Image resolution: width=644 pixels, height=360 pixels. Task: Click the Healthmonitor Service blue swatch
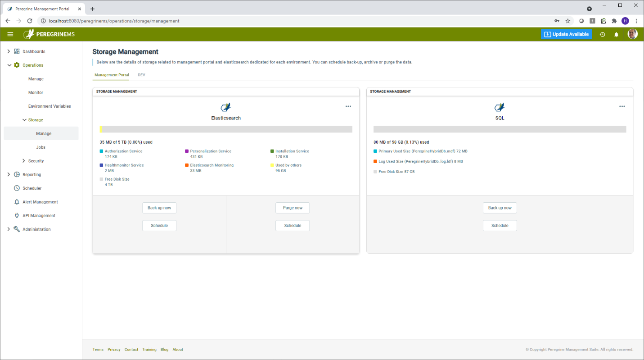click(101, 165)
